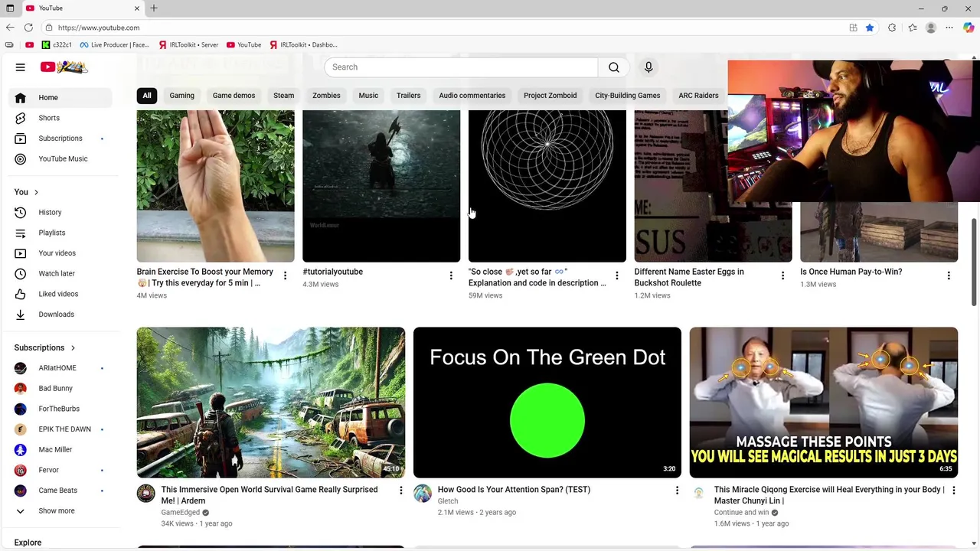This screenshot has width=980, height=551.
Task: Select the Gaming filter chip
Action: pyautogui.click(x=181, y=96)
